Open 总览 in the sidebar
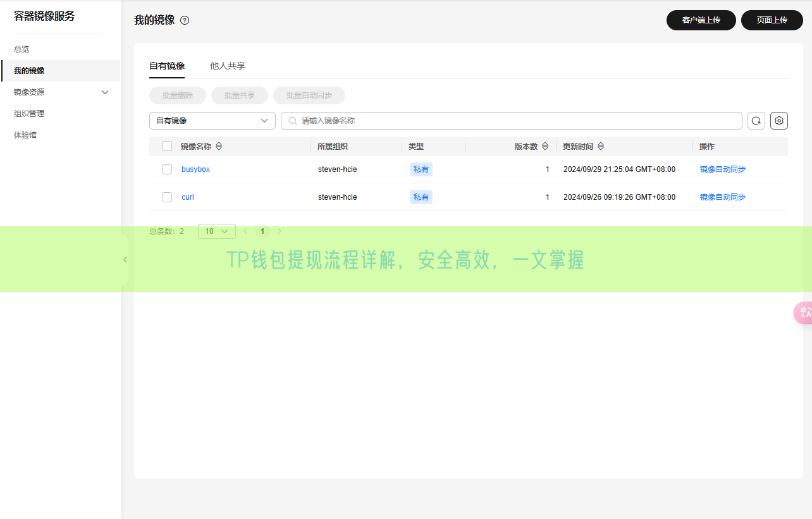The height and width of the screenshot is (519, 812). coord(22,49)
